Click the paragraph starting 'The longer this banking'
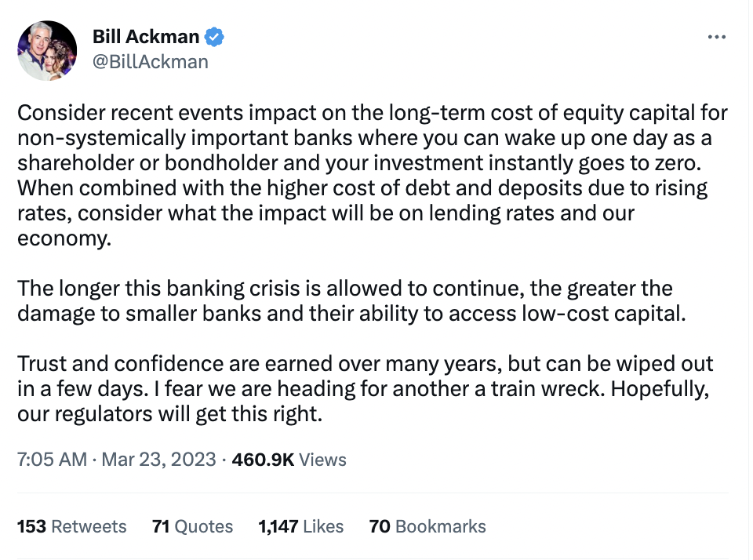Image resolution: width=753 pixels, height=560 pixels. click(x=351, y=300)
